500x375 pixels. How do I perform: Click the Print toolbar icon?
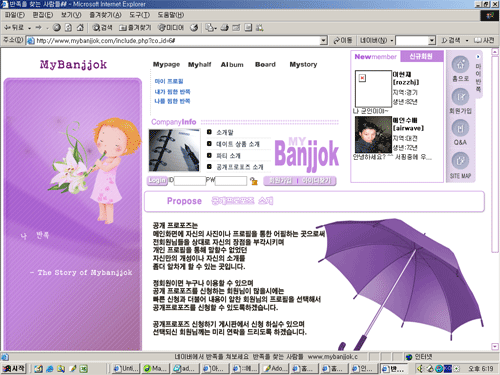coord(225,28)
